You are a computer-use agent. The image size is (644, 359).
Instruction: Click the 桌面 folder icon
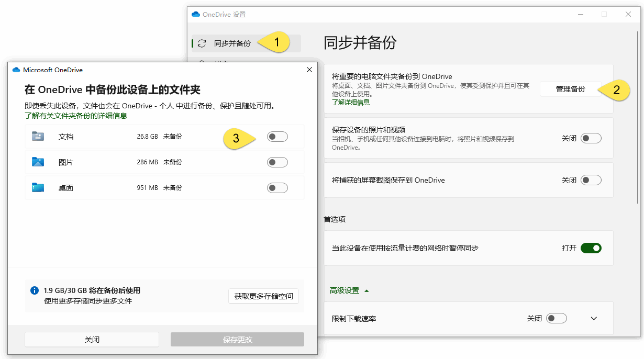point(38,187)
